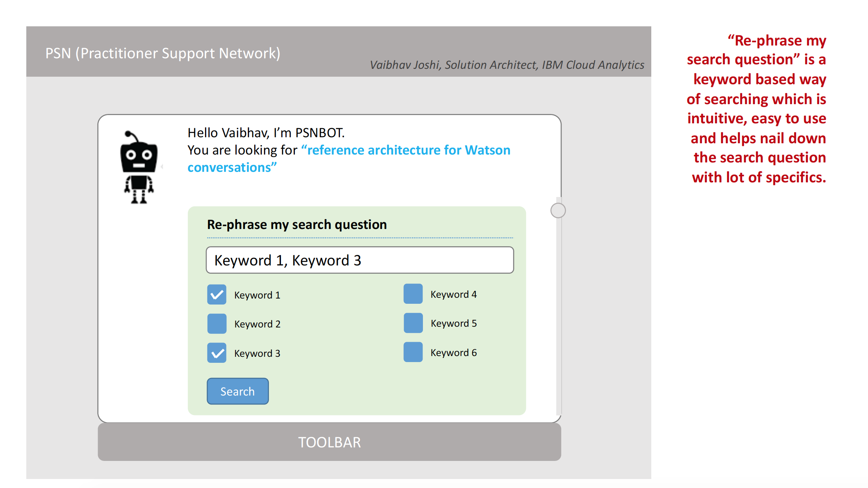
Task: Enable the Keyword 2 checkbox
Action: tap(217, 324)
